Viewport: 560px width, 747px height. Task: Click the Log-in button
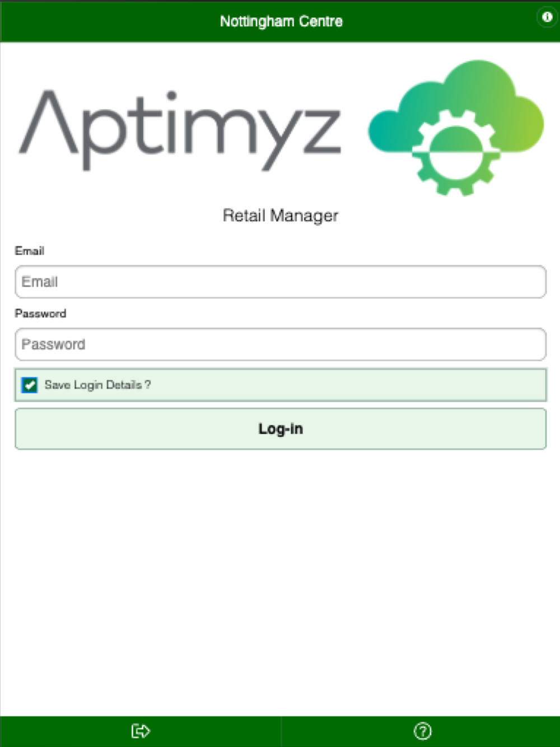pos(281,429)
